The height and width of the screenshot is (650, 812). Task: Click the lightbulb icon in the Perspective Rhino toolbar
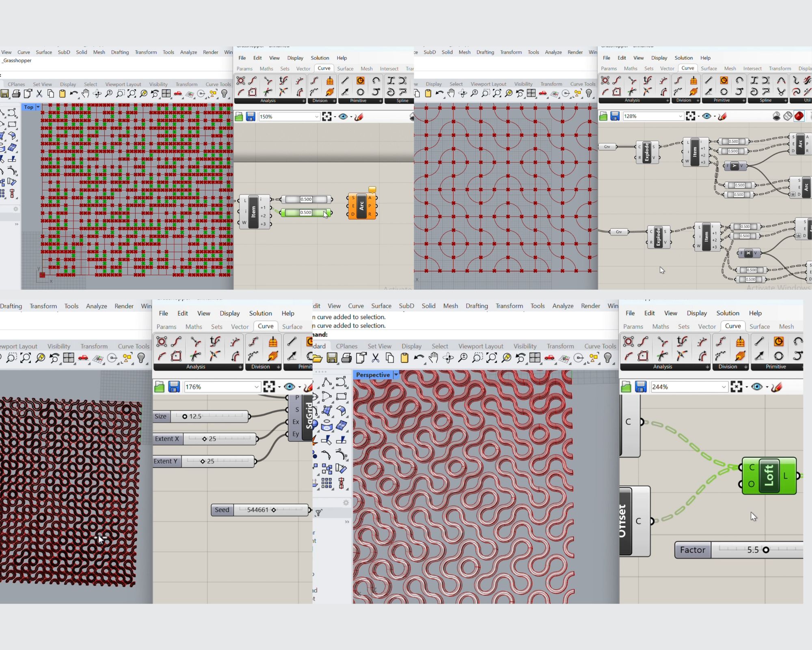tap(608, 358)
